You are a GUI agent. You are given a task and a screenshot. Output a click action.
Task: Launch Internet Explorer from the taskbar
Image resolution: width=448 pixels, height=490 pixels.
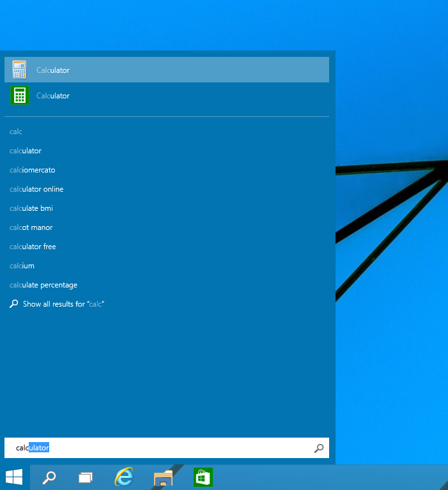[x=124, y=477]
